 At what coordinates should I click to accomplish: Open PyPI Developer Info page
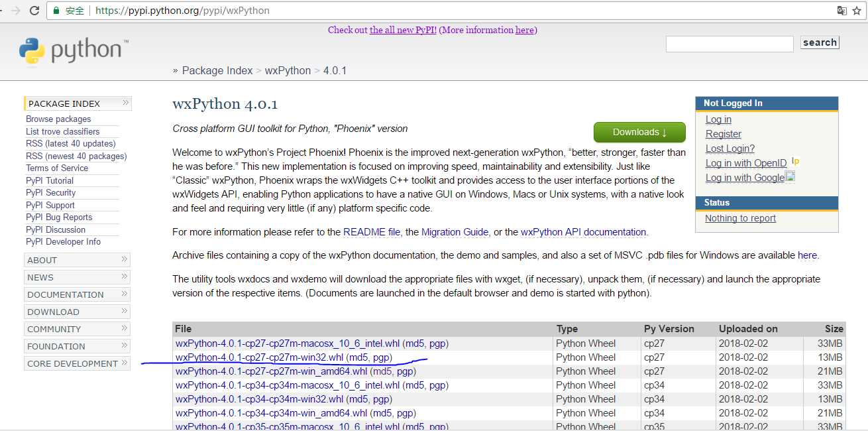pyautogui.click(x=64, y=241)
